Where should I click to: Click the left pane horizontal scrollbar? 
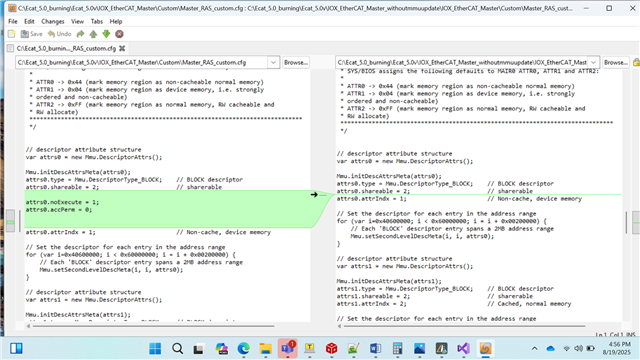153,326
